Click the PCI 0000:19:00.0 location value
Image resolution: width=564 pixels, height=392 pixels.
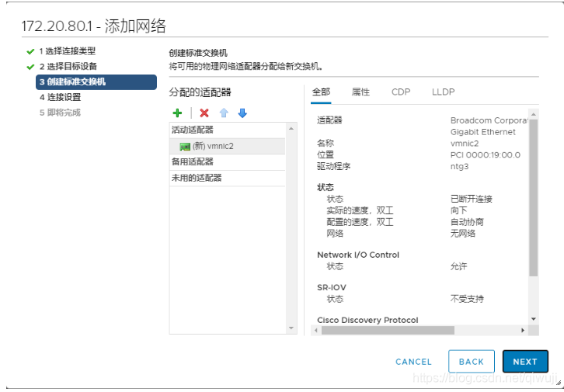pos(486,155)
